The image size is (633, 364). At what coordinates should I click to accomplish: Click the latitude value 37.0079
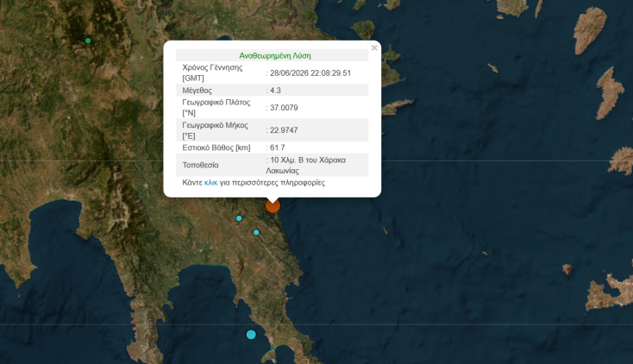(284, 108)
